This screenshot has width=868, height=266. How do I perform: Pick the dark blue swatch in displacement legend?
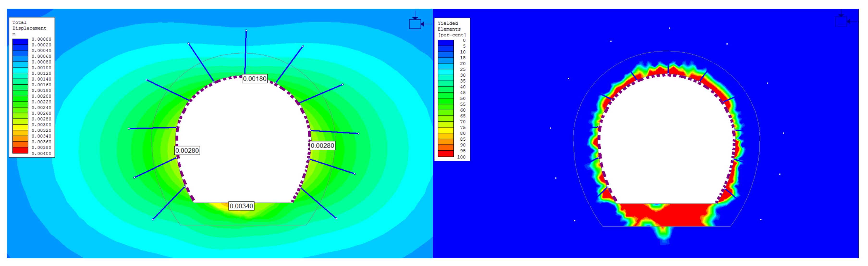tap(20, 42)
